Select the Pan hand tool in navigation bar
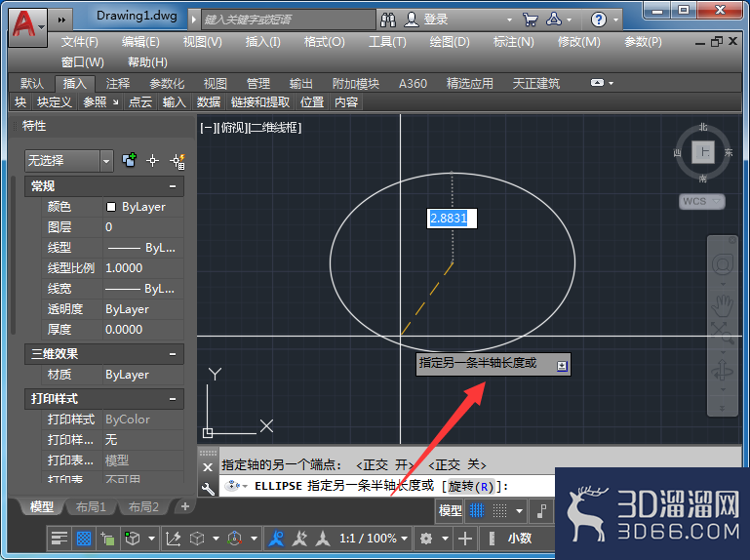Image resolution: width=750 pixels, height=560 pixels. [x=723, y=305]
